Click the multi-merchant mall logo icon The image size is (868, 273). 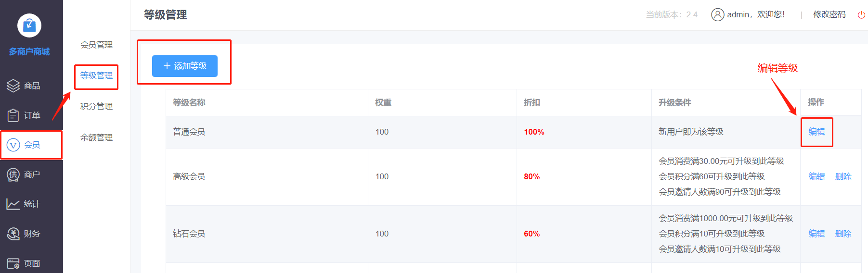[x=29, y=25]
